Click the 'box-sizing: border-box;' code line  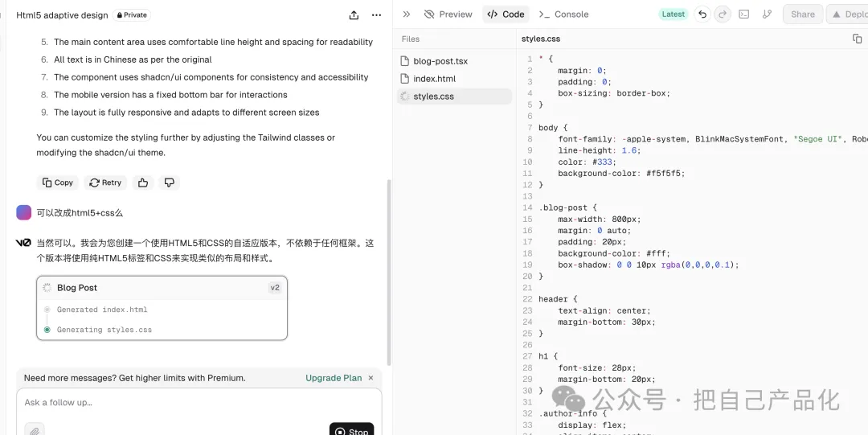pos(614,93)
